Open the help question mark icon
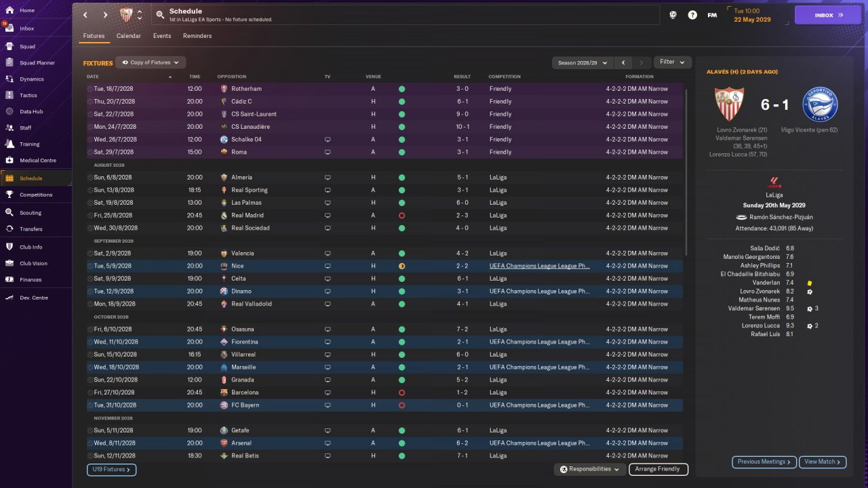The height and width of the screenshot is (488, 868). (x=692, y=15)
